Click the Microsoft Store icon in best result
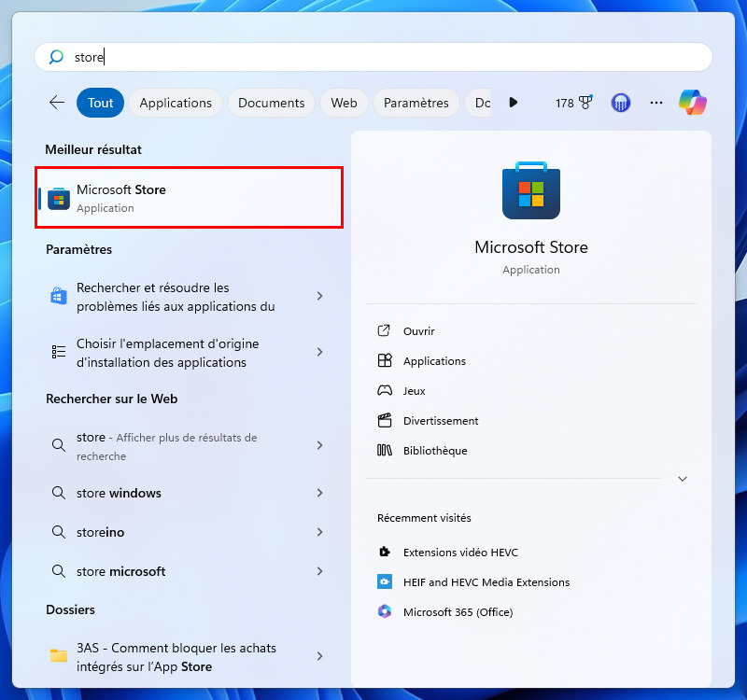 pyautogui.click(x=59, y=199)
